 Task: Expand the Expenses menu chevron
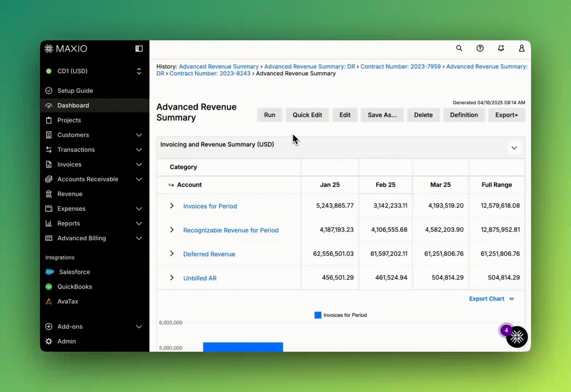click(x=139, y=209)
